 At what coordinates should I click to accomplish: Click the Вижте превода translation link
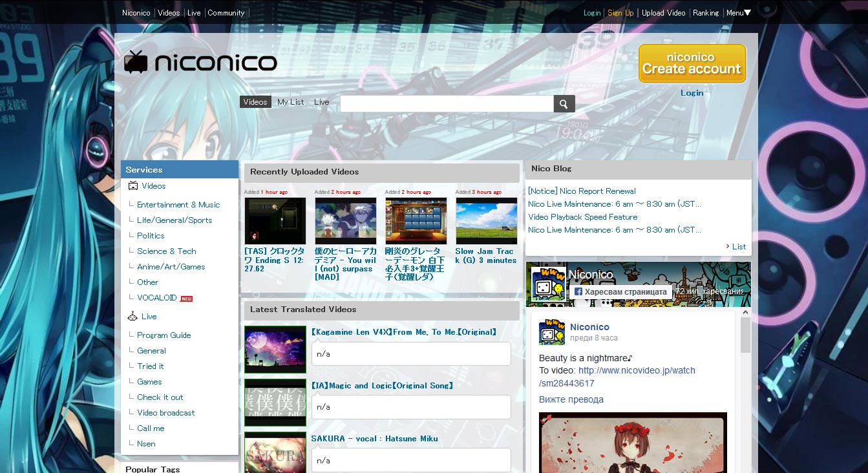[571, 399]
